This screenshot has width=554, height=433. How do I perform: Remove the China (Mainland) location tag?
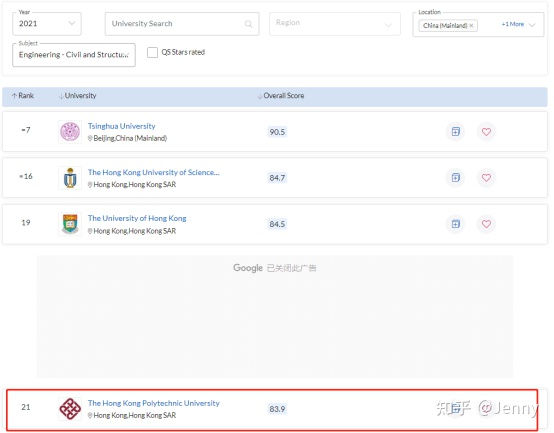[471, 25]
